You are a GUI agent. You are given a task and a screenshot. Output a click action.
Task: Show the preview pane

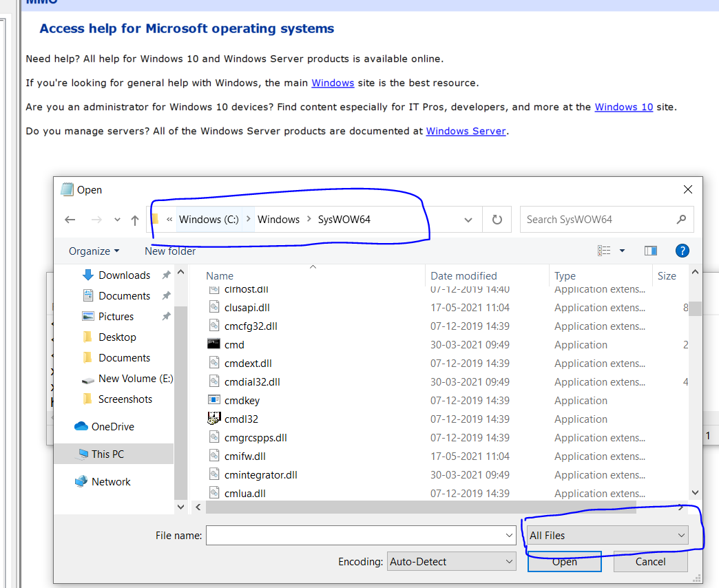[x=651, y=251]
